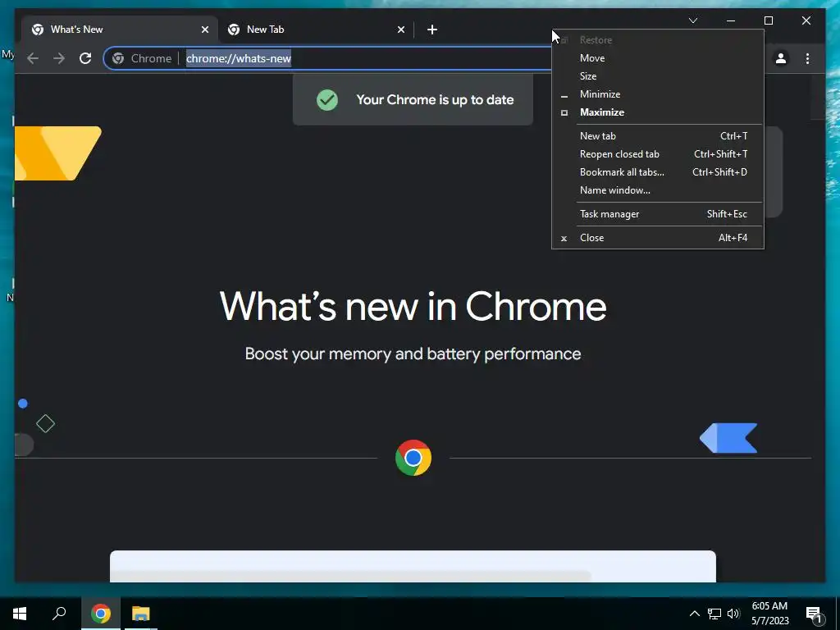Open the tab search chevron
Image resolution: width=840 pixels, height=630 pixels.
tap(692, 21)
